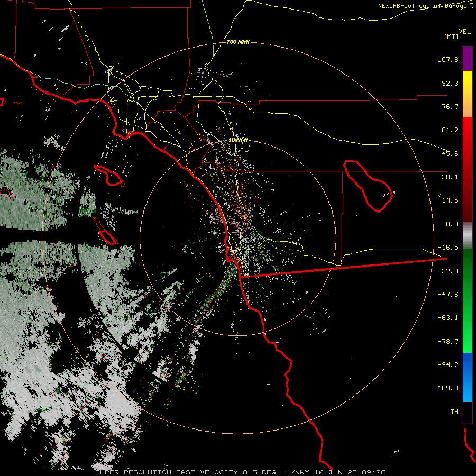Select the 107.8 velocity scale value
Screen dimensions: 476x476
click(448, 59)
